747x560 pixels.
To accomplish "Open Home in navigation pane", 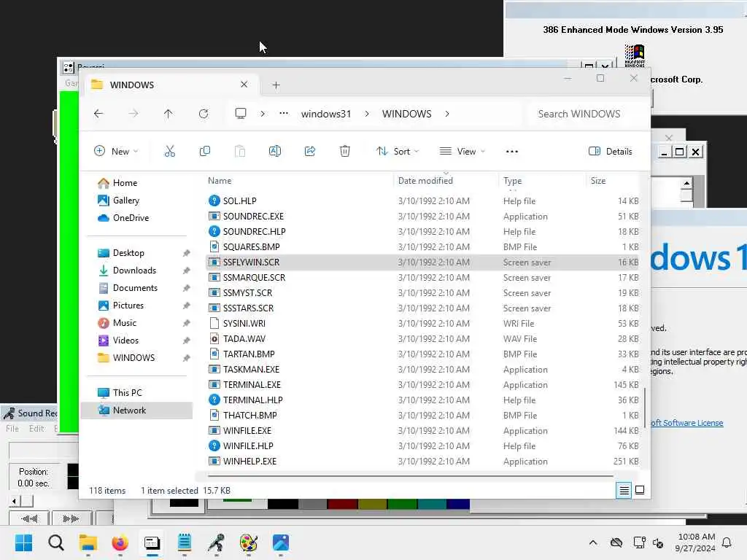I will (x=125, y=183).
